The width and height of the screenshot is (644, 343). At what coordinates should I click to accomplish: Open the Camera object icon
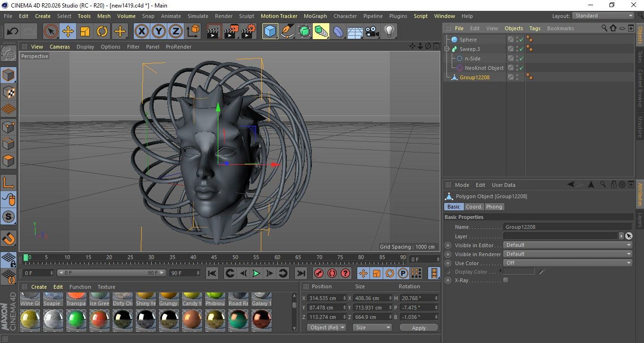pyautogui.click(x=372, y=32)
